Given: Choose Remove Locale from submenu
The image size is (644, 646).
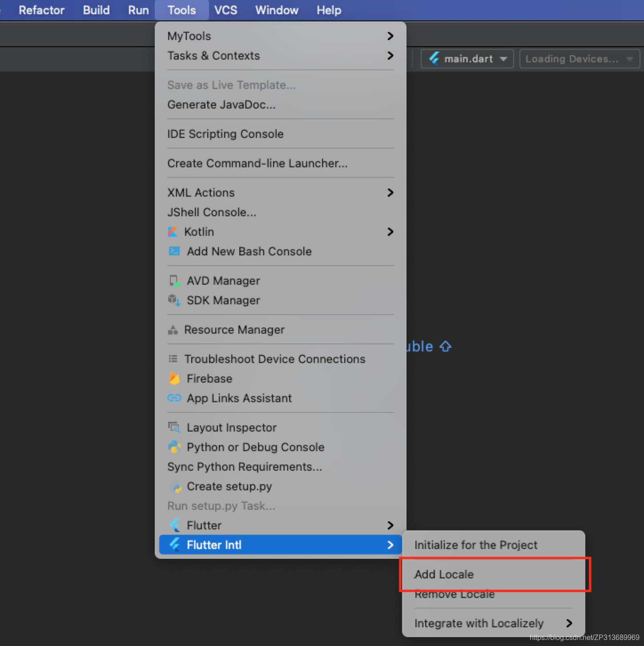Looking at the screenshot, I should (494, 594).
